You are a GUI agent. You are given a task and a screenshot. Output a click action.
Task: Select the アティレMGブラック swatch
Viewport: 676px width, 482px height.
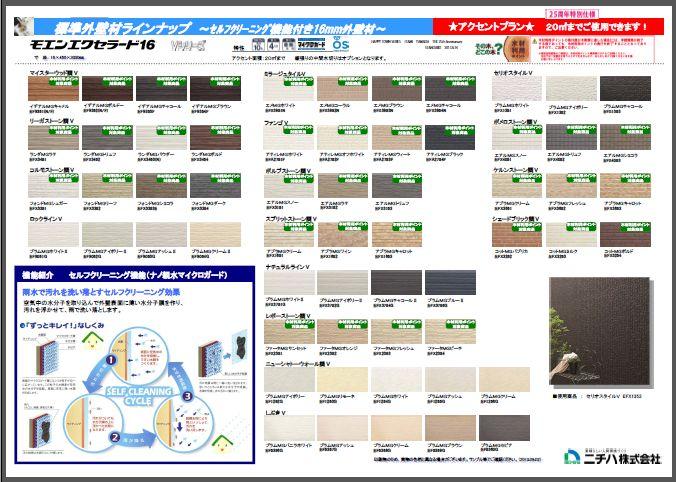click(x=451, y=137)
